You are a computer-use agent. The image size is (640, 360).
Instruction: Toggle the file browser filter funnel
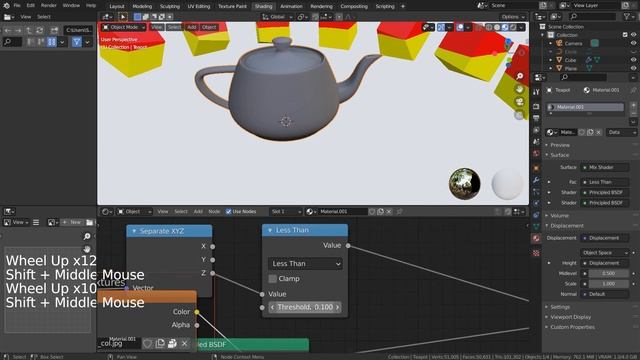pyautogui.click(x=76, y=42)
